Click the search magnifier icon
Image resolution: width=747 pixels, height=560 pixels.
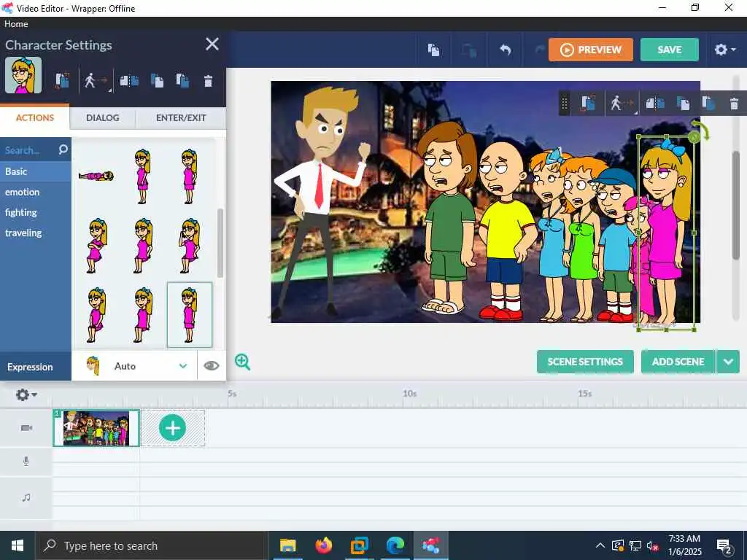(63, 150)
